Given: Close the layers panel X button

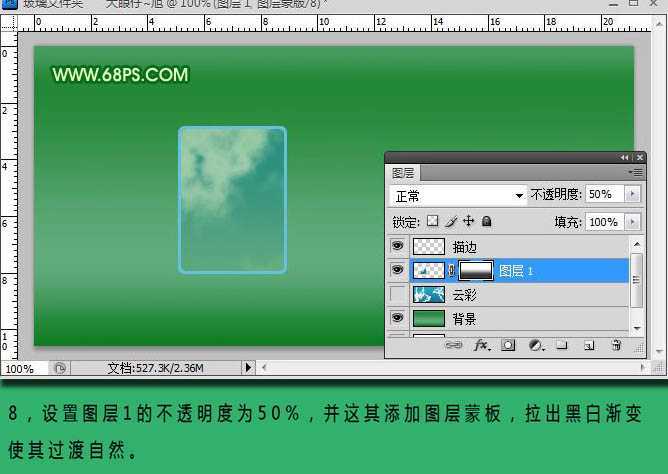Looking at the screenshot, I should coord(639,158).
